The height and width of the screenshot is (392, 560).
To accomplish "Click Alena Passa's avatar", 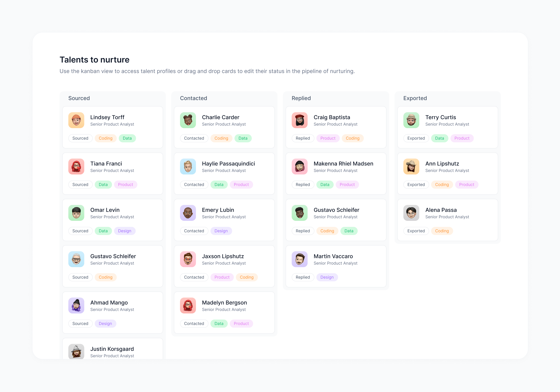I will pyautogui.click(x=411, y=213).
